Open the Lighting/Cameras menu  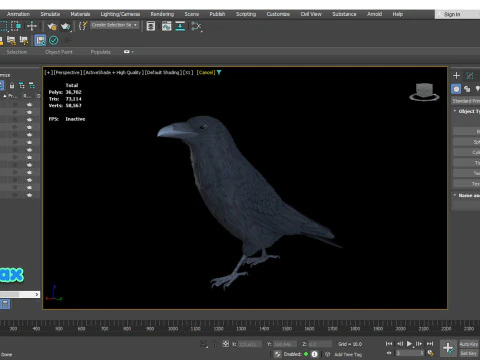[120, 14]
